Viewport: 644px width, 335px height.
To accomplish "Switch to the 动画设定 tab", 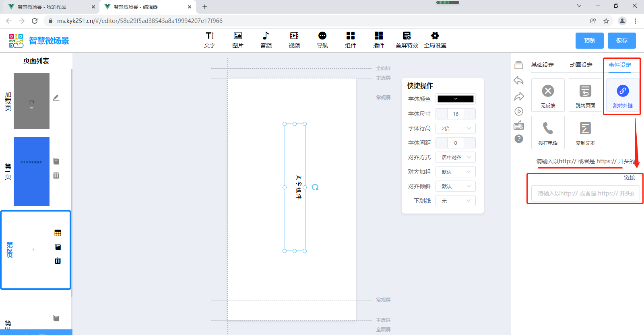I will (x=581, y=65).
